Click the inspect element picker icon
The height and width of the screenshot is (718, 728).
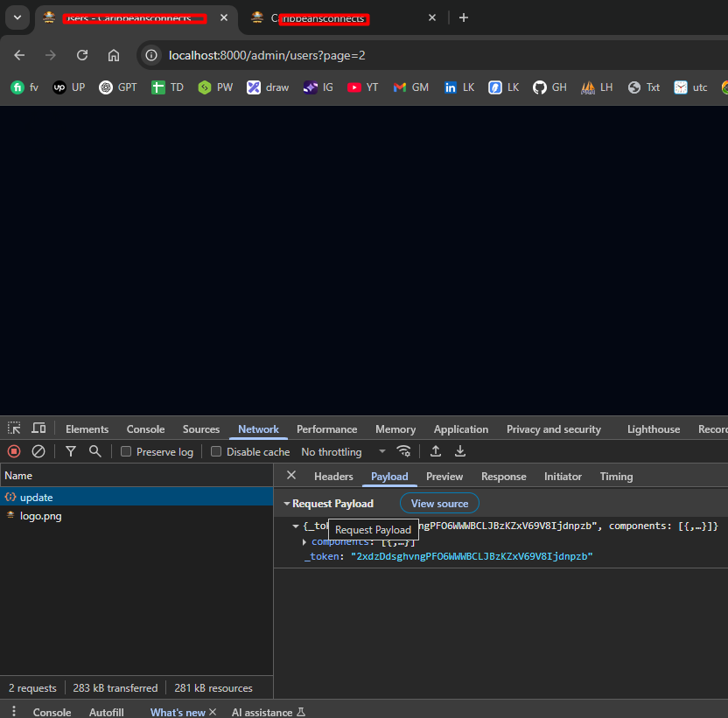pyautogui.click(x=14, y=429)
